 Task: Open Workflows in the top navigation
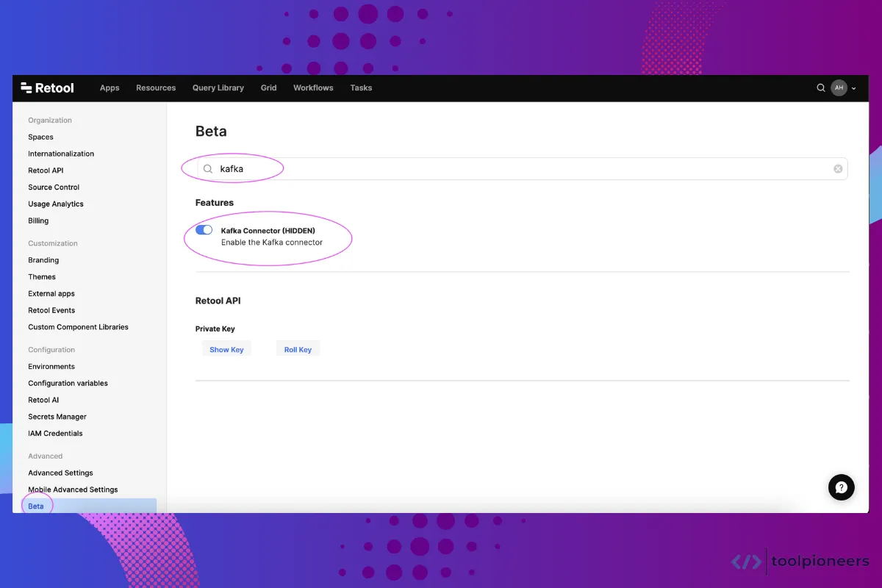point(313,87)
